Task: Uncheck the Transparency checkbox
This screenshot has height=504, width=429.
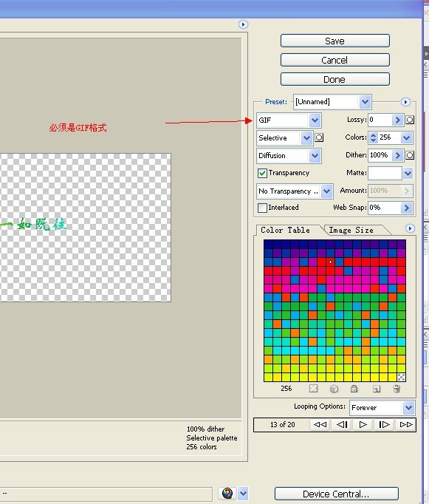Action: pyautogui.click(x=262, y=173)
